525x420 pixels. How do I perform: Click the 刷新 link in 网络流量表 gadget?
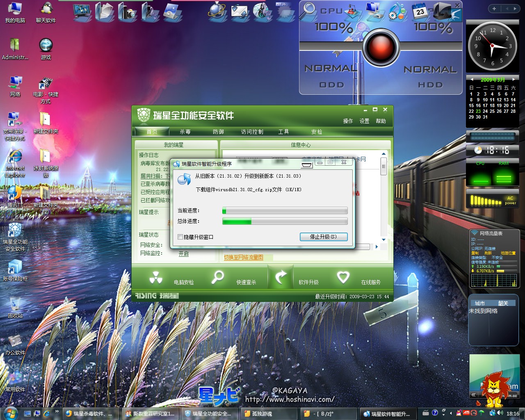click(488, 253)
